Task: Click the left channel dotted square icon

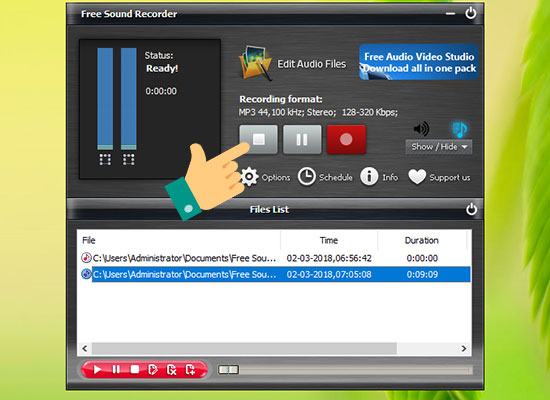Action: pos(105,159)
